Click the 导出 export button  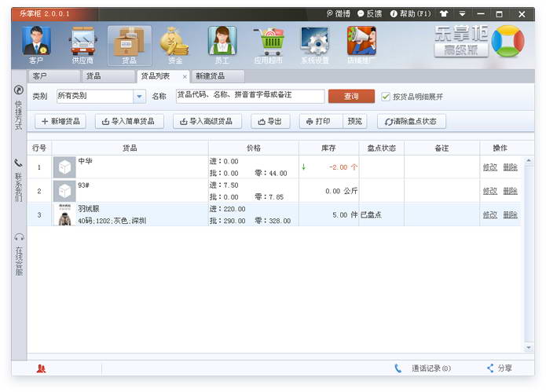click(270, 122)
